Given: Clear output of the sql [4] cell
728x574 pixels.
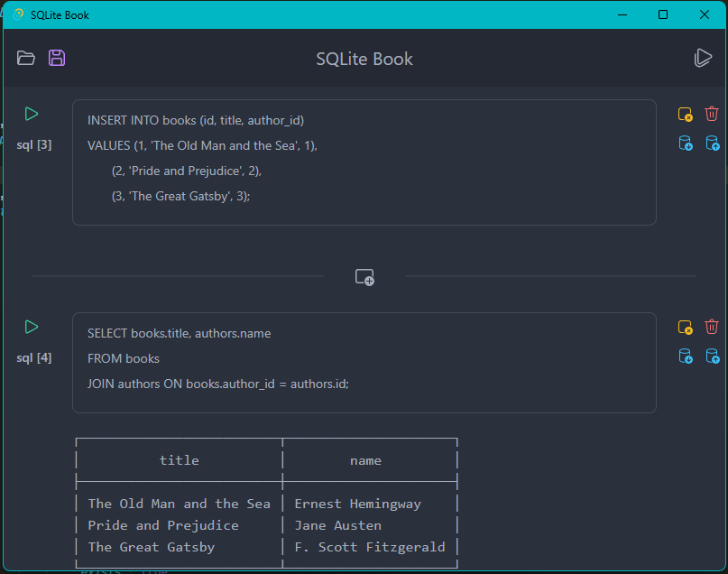Looking at the screenshot, I should [x=686, y=327].
